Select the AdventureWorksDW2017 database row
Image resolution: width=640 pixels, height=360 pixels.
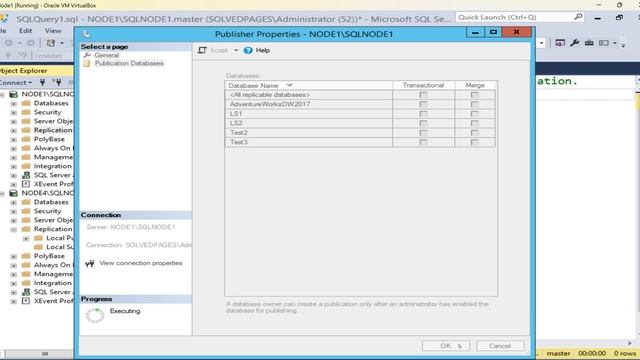(360, 104)
